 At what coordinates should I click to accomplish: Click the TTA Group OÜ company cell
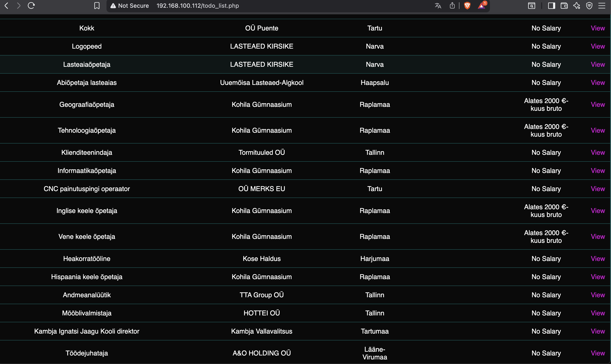(262, 295)
